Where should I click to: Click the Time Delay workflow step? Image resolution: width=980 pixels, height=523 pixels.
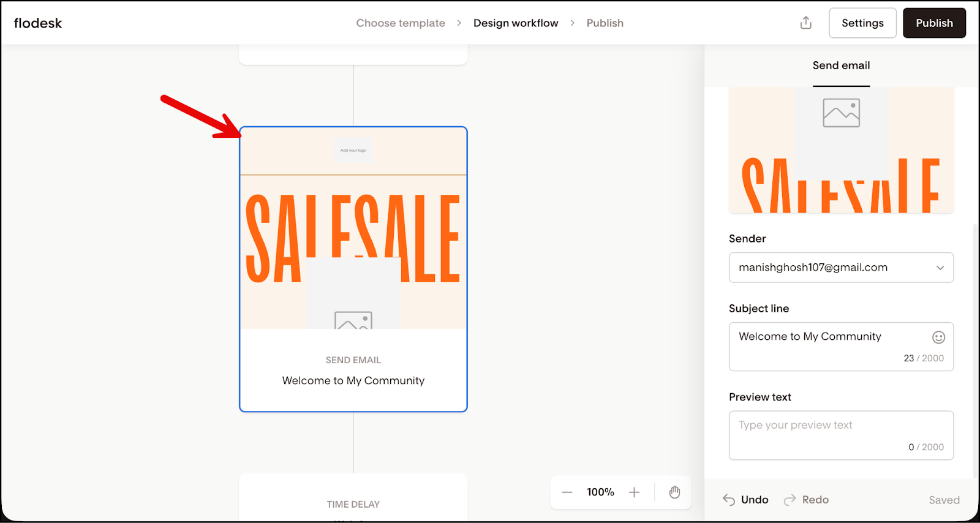(x=353, y=503)
